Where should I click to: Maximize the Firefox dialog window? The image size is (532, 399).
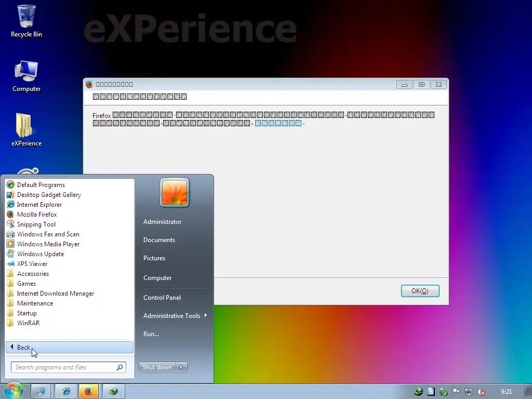pos(421,85)
